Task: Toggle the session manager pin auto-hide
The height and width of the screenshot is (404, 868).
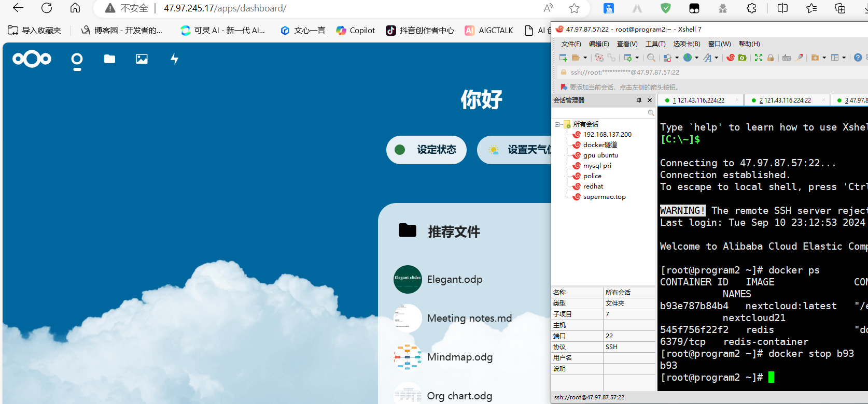Action: [639, 100]
